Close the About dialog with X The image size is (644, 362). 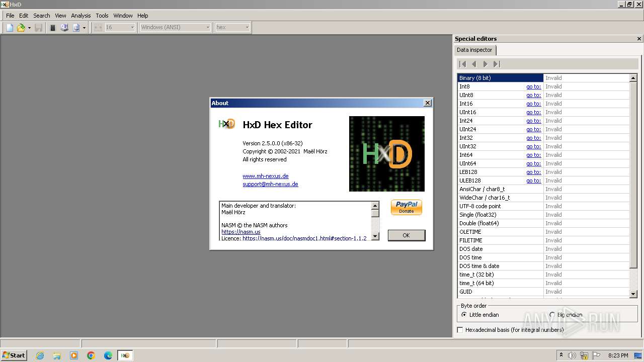coord(428,103)
